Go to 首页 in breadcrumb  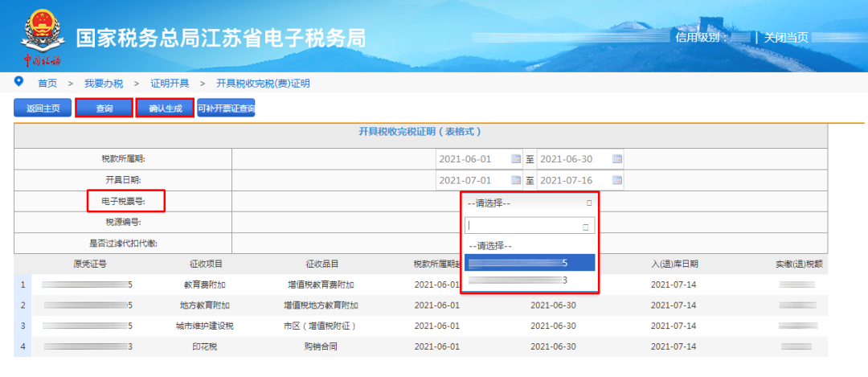click(x=47, y=84)
